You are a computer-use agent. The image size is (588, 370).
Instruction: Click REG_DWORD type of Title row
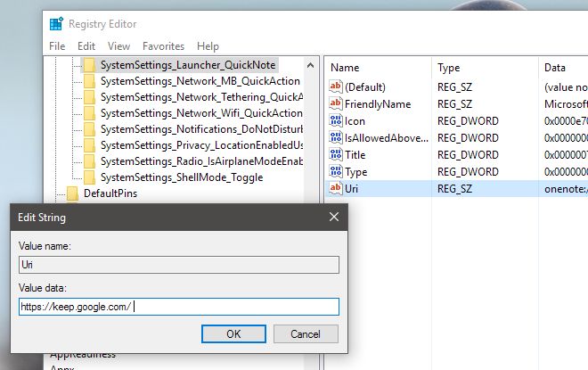point(468,155)
